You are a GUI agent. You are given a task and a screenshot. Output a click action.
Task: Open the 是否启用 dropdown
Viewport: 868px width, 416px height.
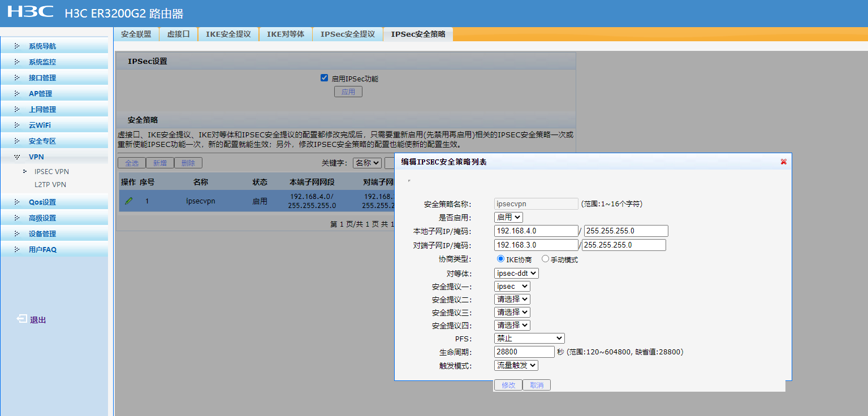[x=509, y=217]
